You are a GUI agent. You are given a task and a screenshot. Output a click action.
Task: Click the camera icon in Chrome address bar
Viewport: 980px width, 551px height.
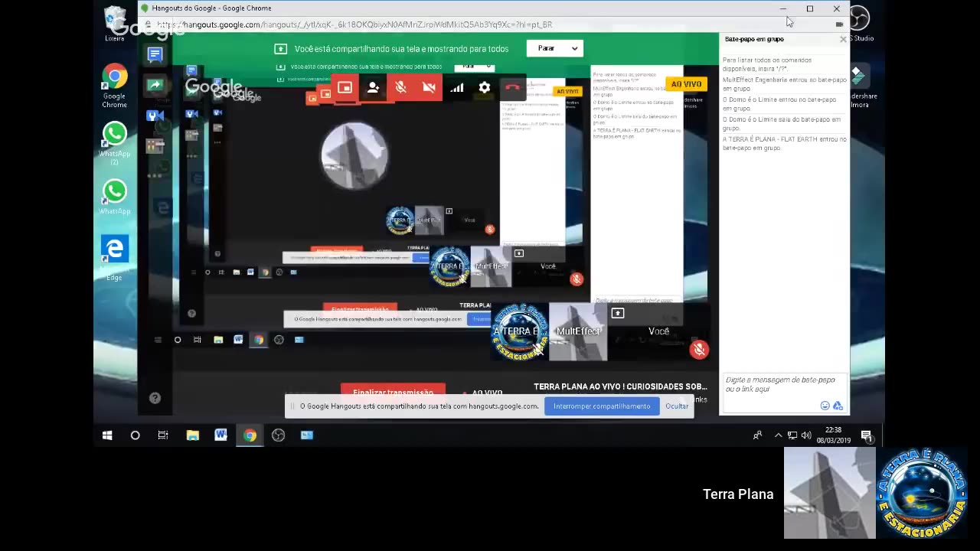pyautogui.click(x=839, y=24)
